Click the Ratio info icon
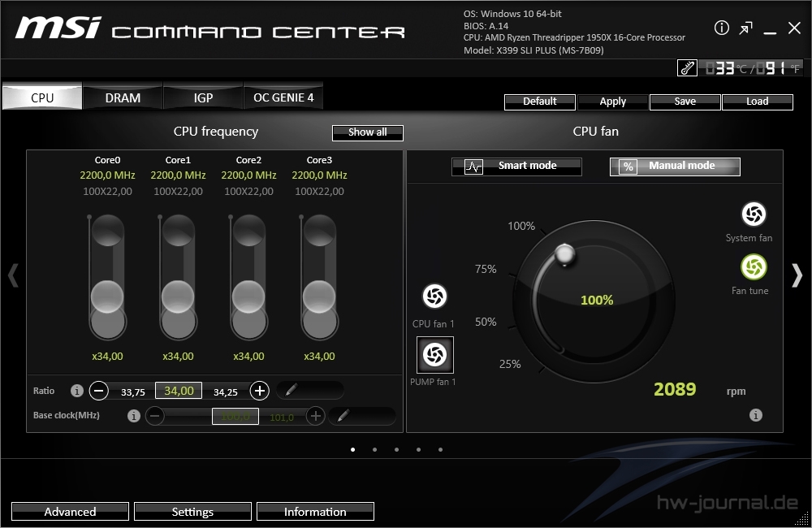Image resolution: width=812 pixels, height=528 pixels. pos(76,391)
